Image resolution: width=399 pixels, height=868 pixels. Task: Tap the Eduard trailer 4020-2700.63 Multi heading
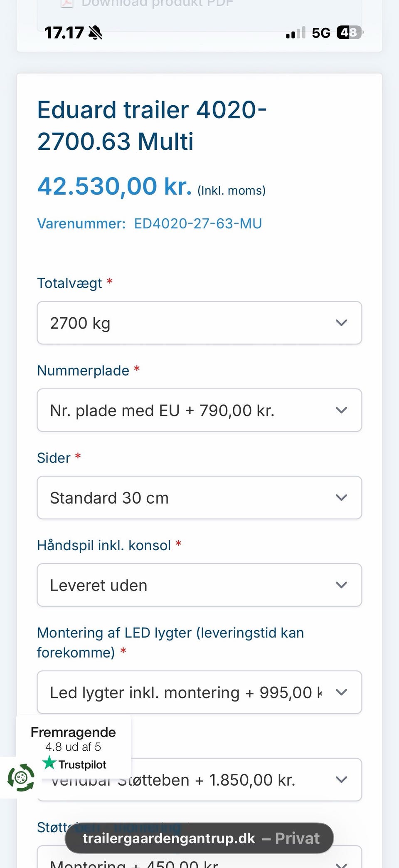[152, 125]
